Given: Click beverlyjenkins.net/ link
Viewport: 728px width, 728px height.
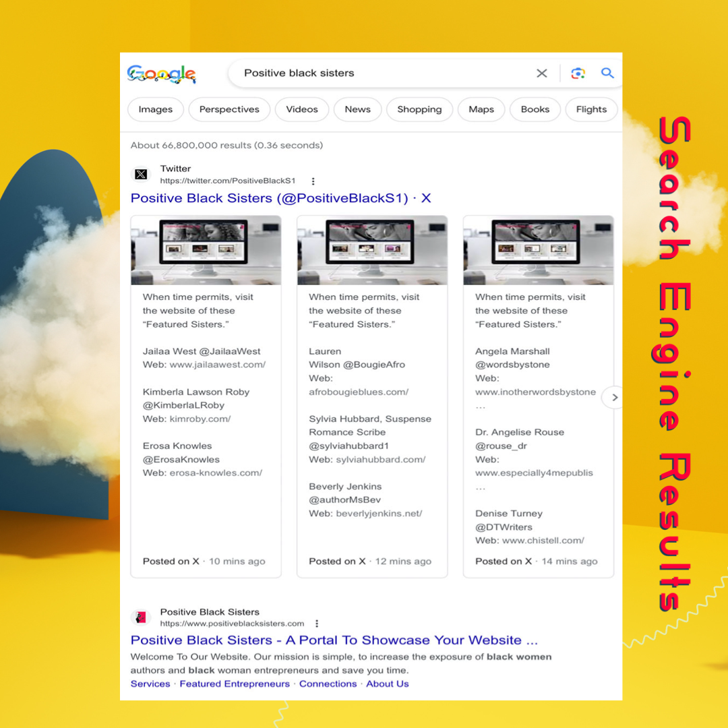Looking at the screenshot, I should coord(379,514).
